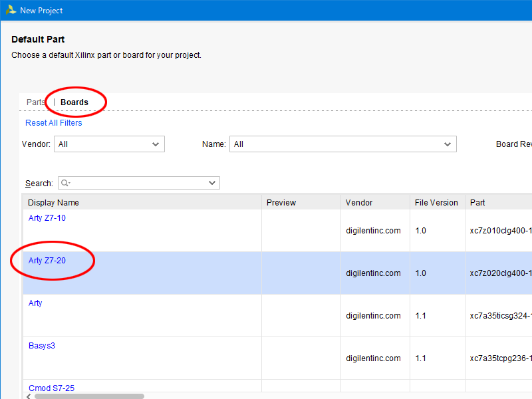Sort by Display Name column header

coord(53,203)
